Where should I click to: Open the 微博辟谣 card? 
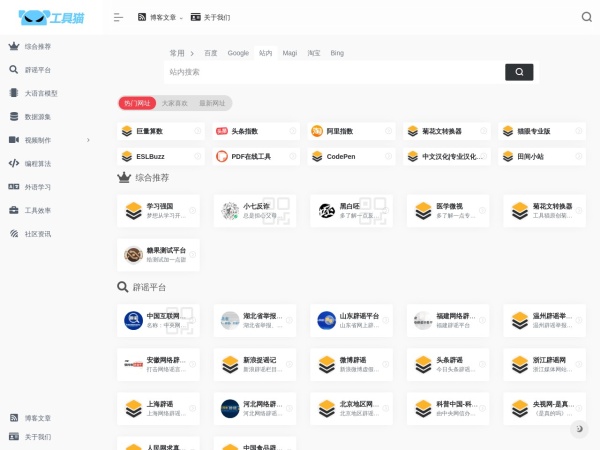[351, 365]
